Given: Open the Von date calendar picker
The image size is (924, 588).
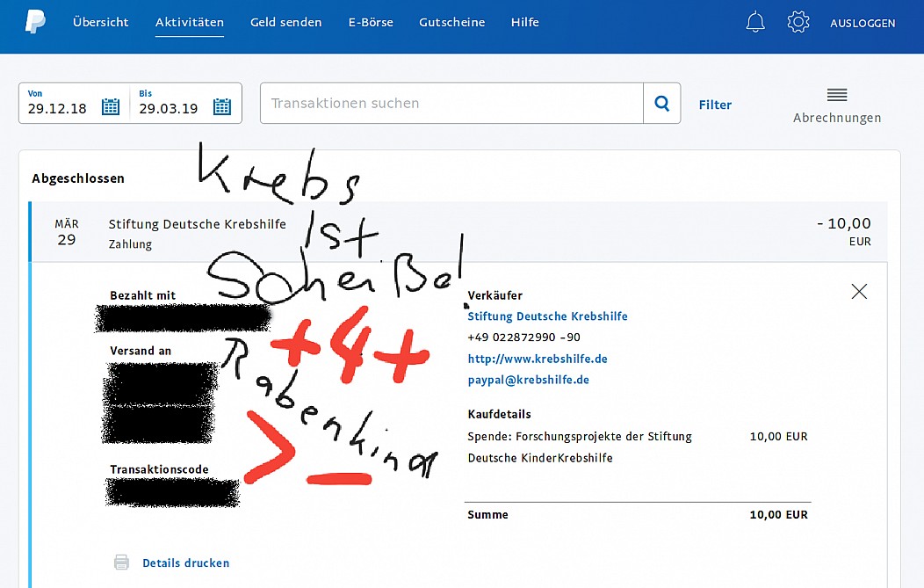Looking at the screenshot, I should 111,106.
